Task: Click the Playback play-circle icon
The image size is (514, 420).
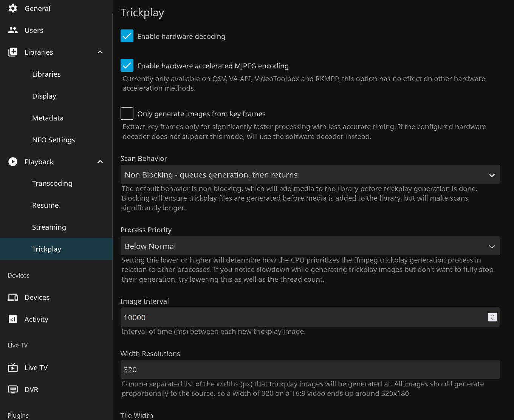Action: click(13, 162)
